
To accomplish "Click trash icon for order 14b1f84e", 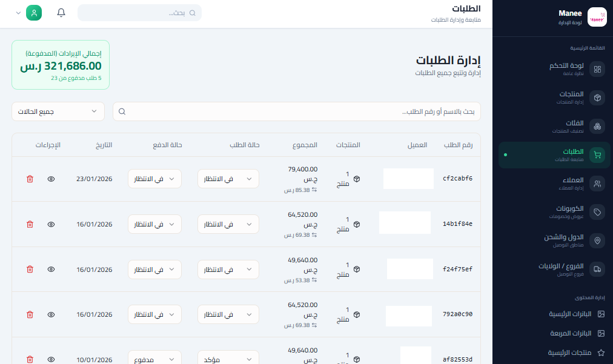I will 30,224.
